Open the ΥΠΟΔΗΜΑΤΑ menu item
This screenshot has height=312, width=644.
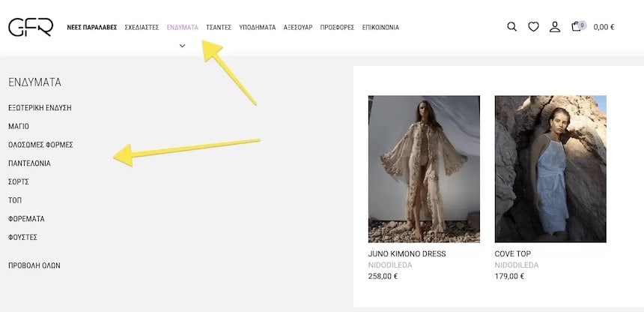(x=257, y=28)
